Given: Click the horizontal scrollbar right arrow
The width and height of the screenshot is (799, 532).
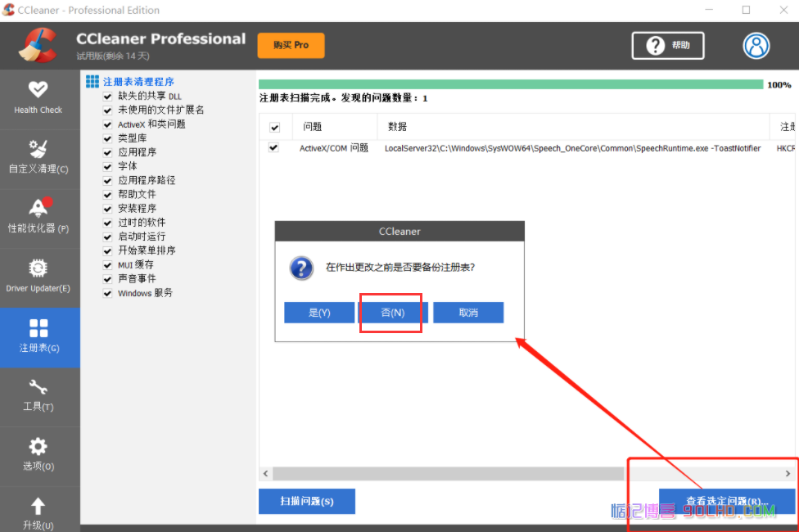Looking at the screenshot, I should click(788, 474).
